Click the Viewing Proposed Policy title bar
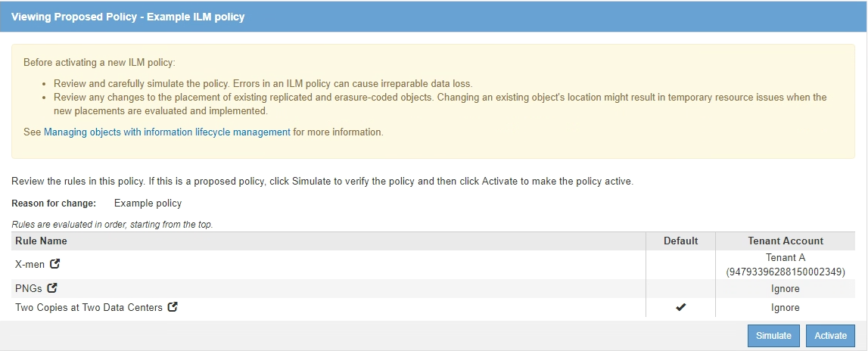 click(x=128, y=16)
